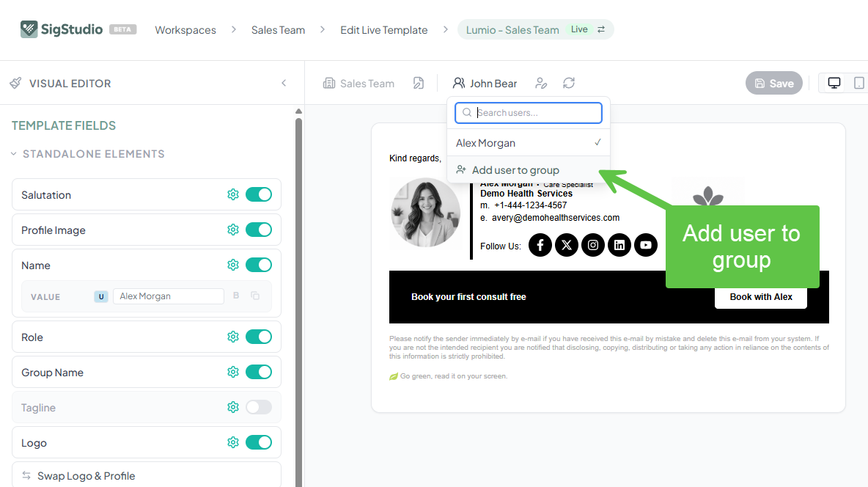Click Go green, read it on your screen
Screen dimensions: 868x487
(454, 376)
